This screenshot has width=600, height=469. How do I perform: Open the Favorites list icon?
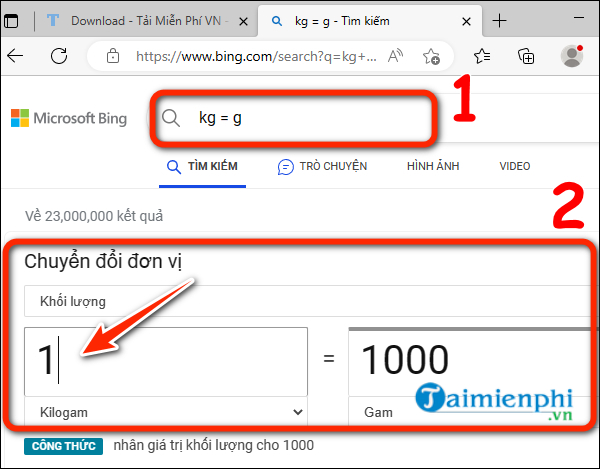[x=482, y=56]
